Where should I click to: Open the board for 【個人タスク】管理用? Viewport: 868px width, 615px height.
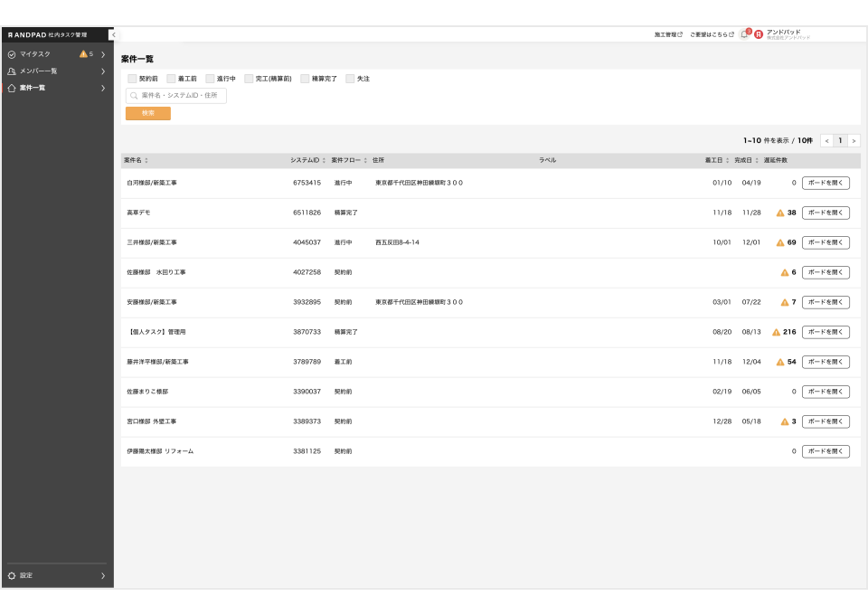pos(826,332)
